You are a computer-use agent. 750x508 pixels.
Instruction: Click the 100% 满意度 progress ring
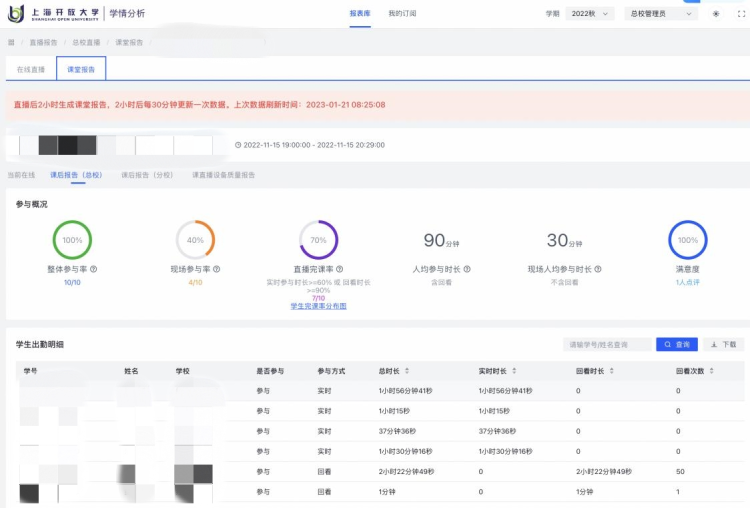click(x=688, y=240)
